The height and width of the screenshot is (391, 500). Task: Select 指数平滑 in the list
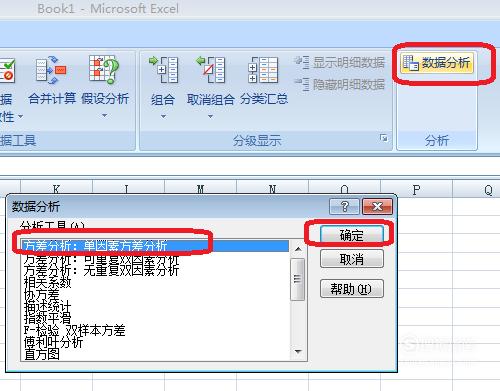(155, 318)
